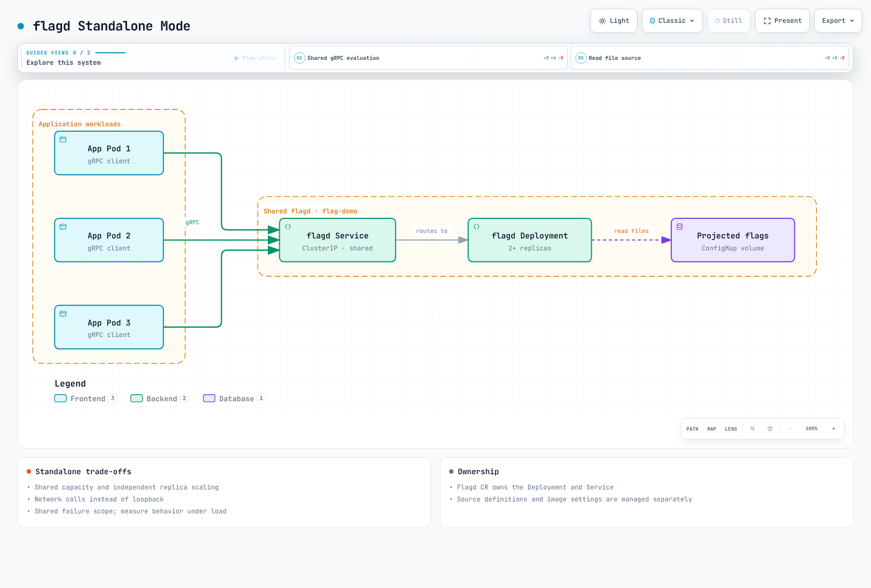This screenshot has height=588, width=871.
Task: Zoom in with the plus button
Action: [833, 429]
